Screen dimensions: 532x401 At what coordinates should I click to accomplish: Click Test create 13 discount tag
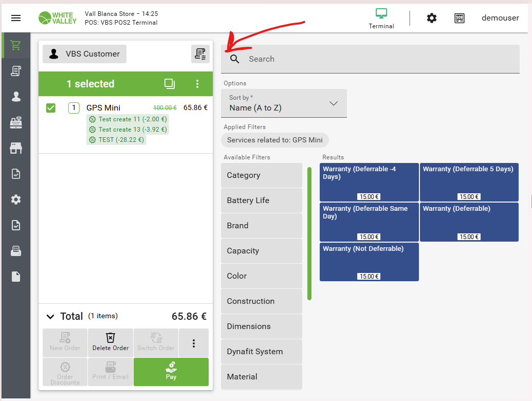coord(127,129)
